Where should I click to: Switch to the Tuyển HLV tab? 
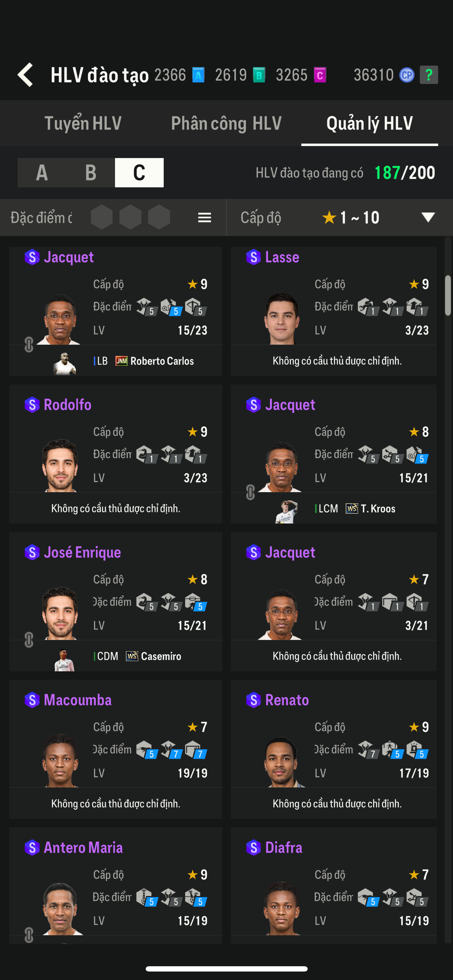(x=83, y=123)
